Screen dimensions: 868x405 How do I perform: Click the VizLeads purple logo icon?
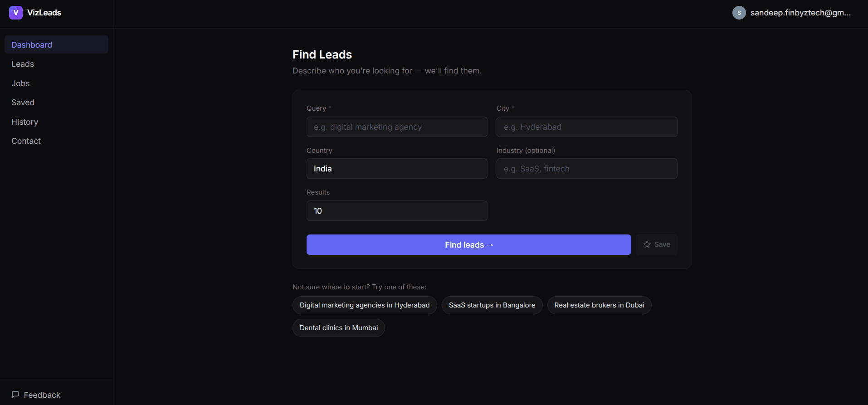(16, 13)
